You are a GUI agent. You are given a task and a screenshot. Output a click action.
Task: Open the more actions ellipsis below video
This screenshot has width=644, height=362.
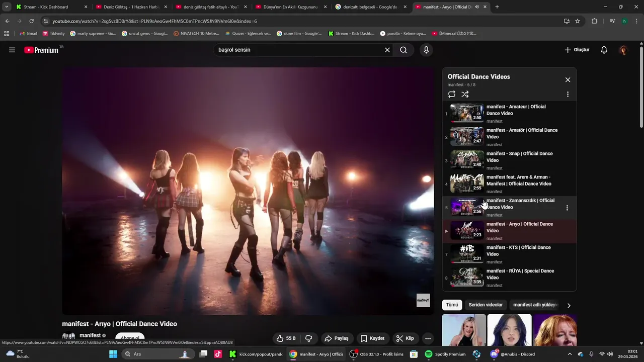(428, 338)
